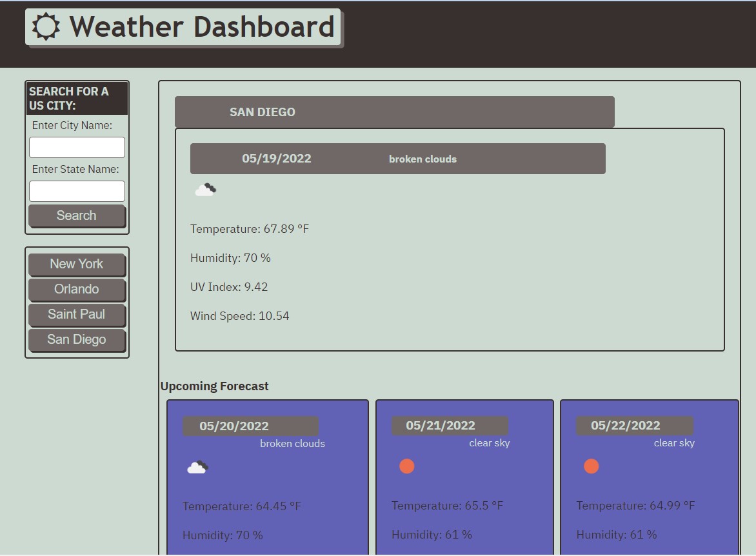Focus the Enter State Name field
This screenshot has width=756, height=556.
tap(77, 192)
